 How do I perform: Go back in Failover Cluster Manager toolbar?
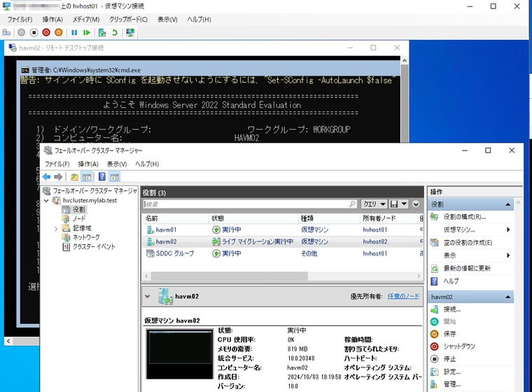click(x=47, y=177)
